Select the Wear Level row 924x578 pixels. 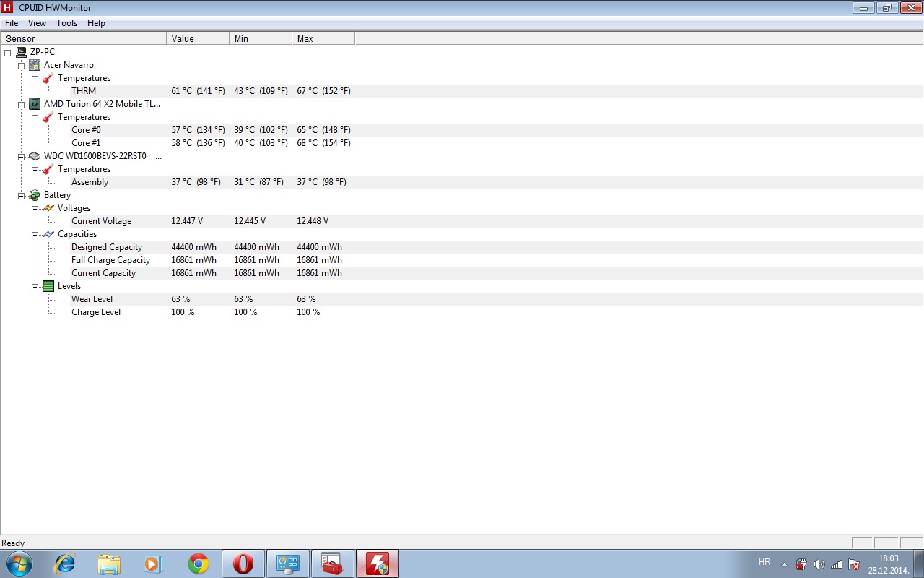click(x=462, y=299)
